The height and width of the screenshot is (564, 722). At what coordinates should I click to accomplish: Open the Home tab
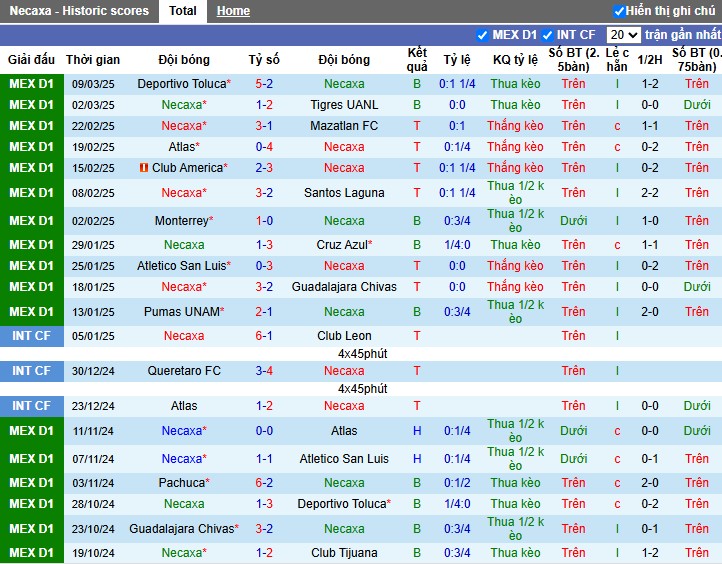233,11
